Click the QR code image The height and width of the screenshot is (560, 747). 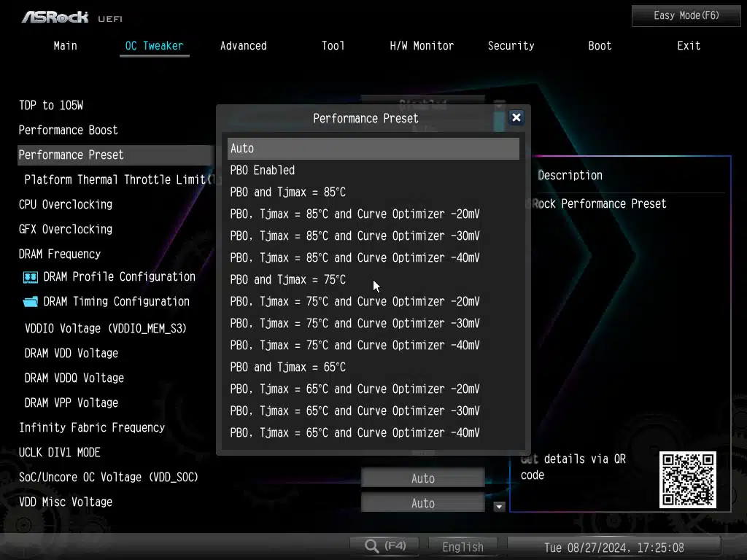(x=687, y=479)
